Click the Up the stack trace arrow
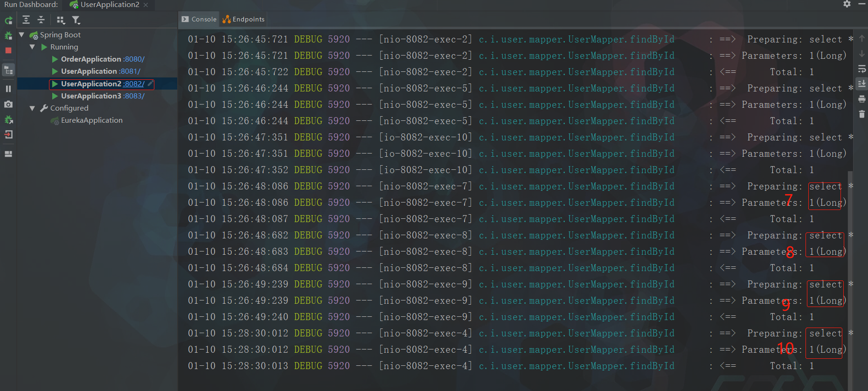Image resolution: width=868 pixels, height=391 pixels. (x=862, y=38)
